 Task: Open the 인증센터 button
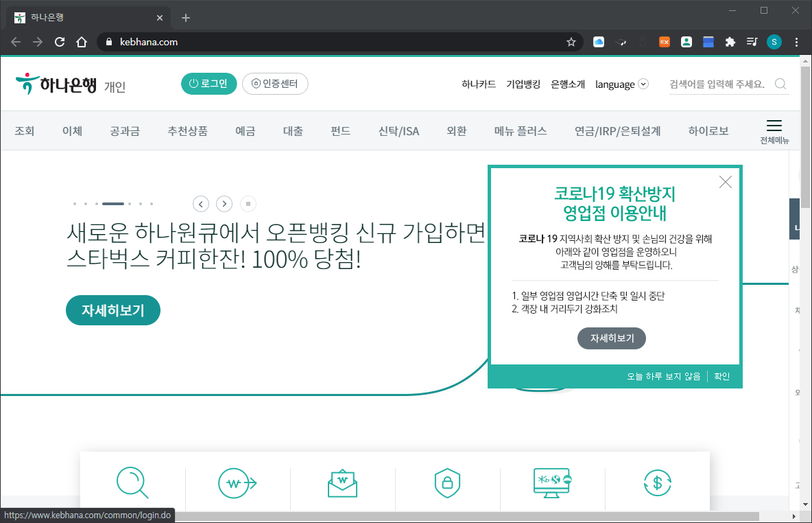[275, 84]
